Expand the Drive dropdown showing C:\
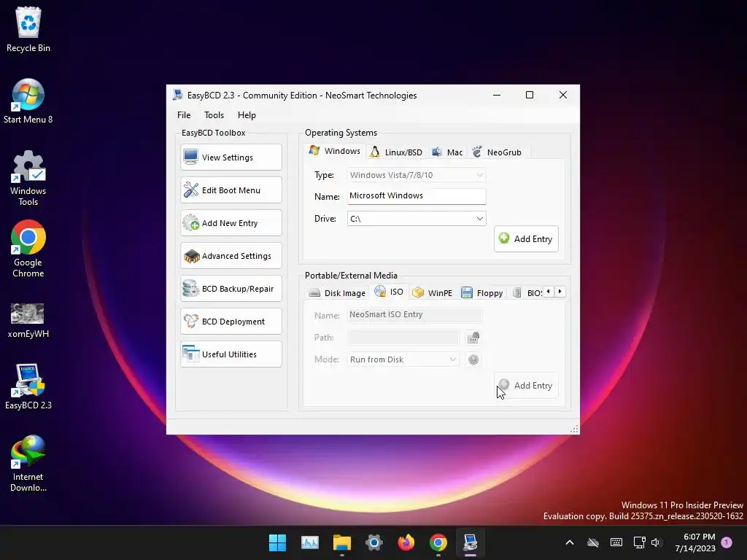747x560 pixels. click(x=417, y=219)
